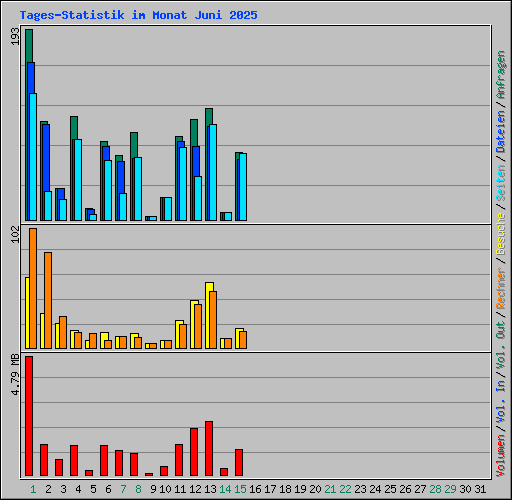Click the green 'Vol. Out' legend label
The height and width of the screenshot is (500, 512).
point(500,345)
